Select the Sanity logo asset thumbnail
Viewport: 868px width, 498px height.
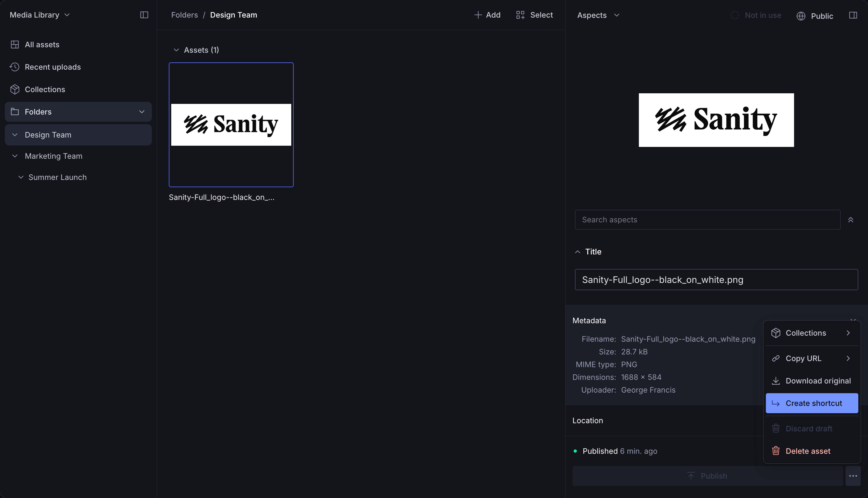coord(231,125)
